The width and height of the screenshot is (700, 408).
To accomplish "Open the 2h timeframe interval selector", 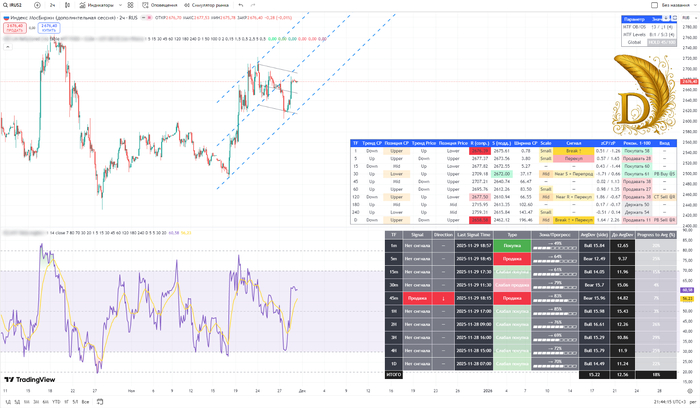I will (x=51, y=5).
